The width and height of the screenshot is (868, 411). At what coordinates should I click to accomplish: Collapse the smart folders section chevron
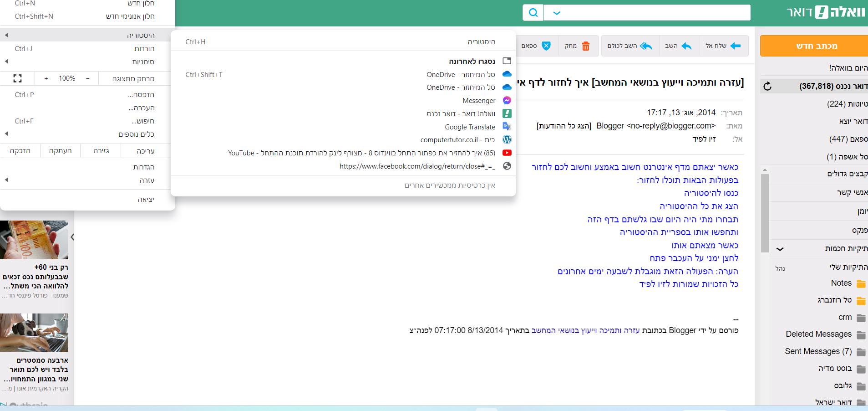tap(780, 249)
